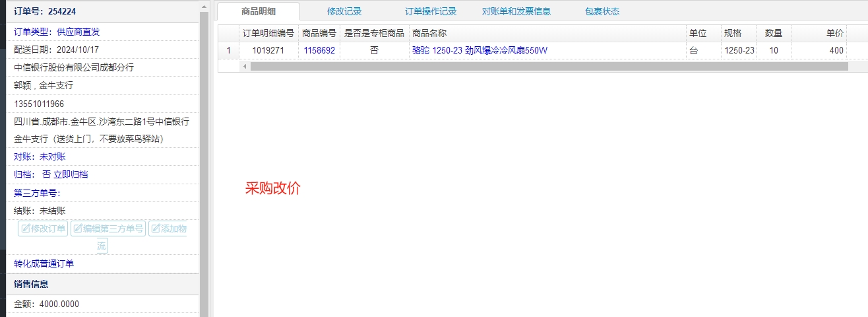Screen dimensions: 868x317
Task: Click 订单类型: 供应商直发 text
Action: [57, 32]
